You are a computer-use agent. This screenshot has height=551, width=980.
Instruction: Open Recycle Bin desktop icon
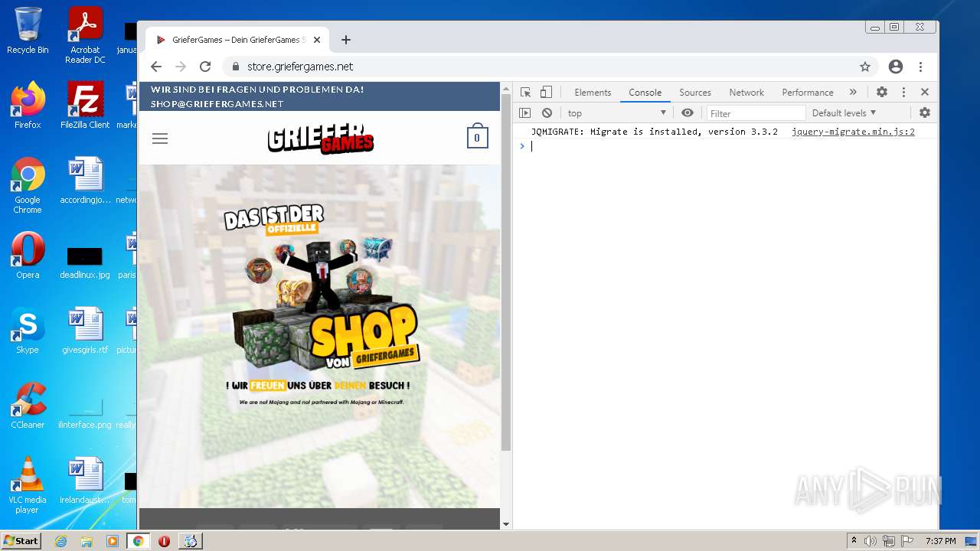tap(28, 31)
